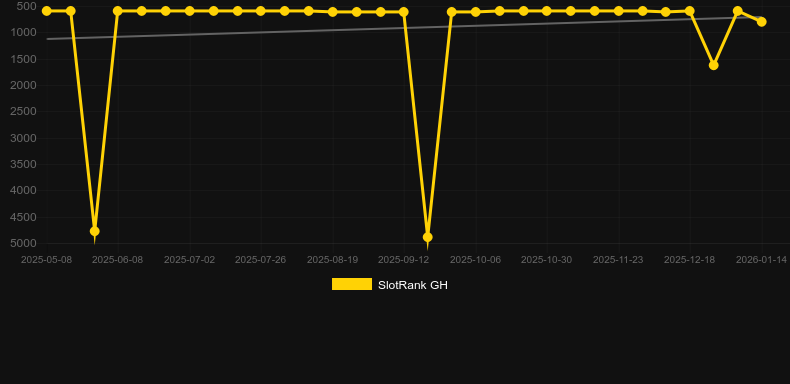Click the 2025-10-30 x-axis label
The image size is (790, 384).
(547, 260)
